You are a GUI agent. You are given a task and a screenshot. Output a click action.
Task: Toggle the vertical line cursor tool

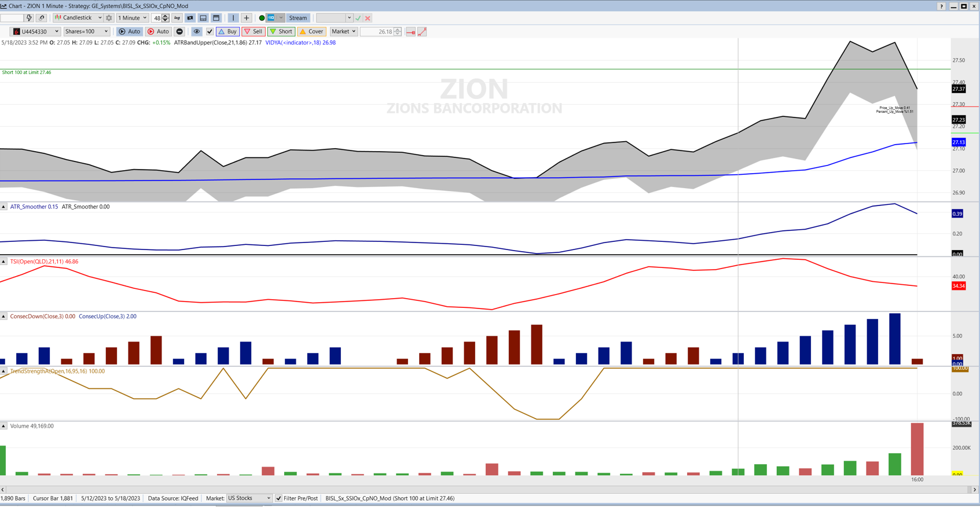(x=233, y=18)
